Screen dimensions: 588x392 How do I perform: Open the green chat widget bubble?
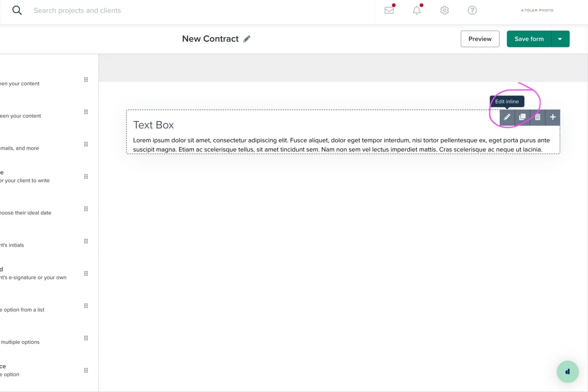coord(567,372)
